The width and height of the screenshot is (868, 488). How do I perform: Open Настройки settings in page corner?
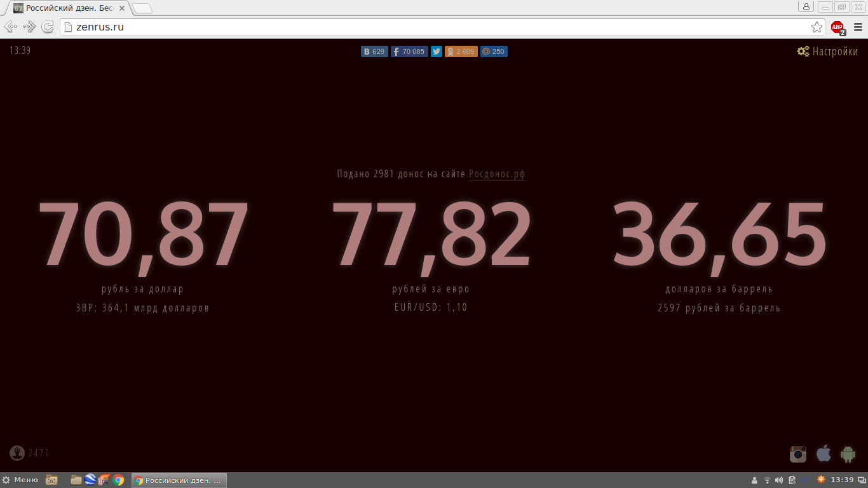pos(827,51)
